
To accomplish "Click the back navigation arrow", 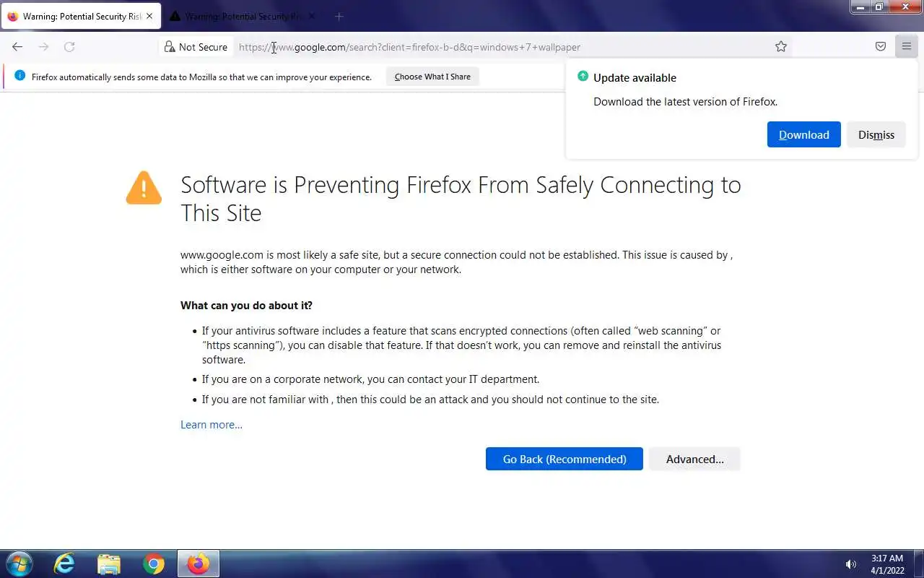I will coord(17,47).
